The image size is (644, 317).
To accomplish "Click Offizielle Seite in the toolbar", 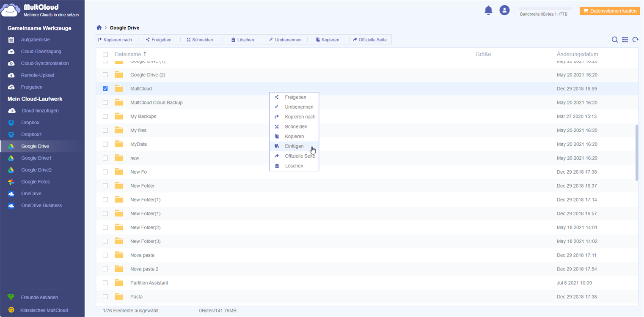I will click(x=370, y=40).
